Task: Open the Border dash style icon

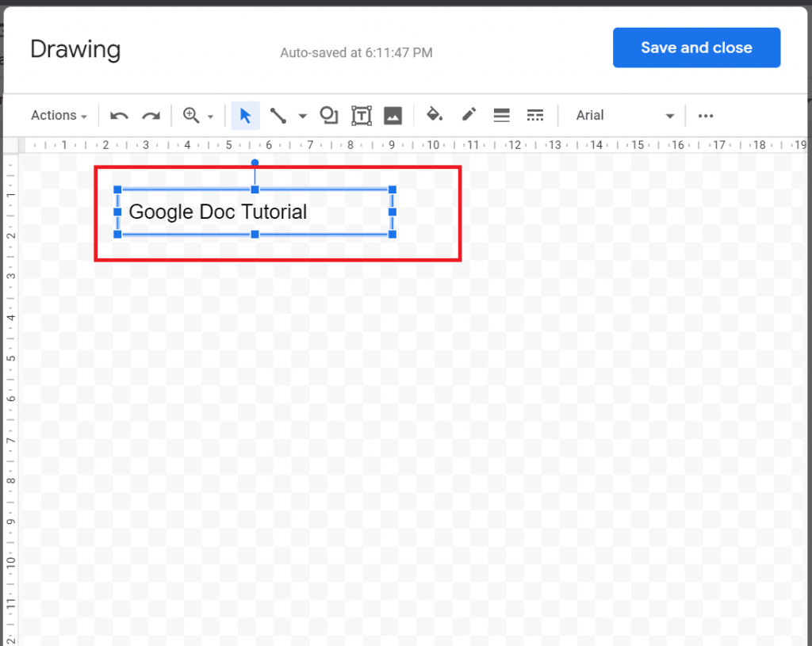Action: [535, 115]
